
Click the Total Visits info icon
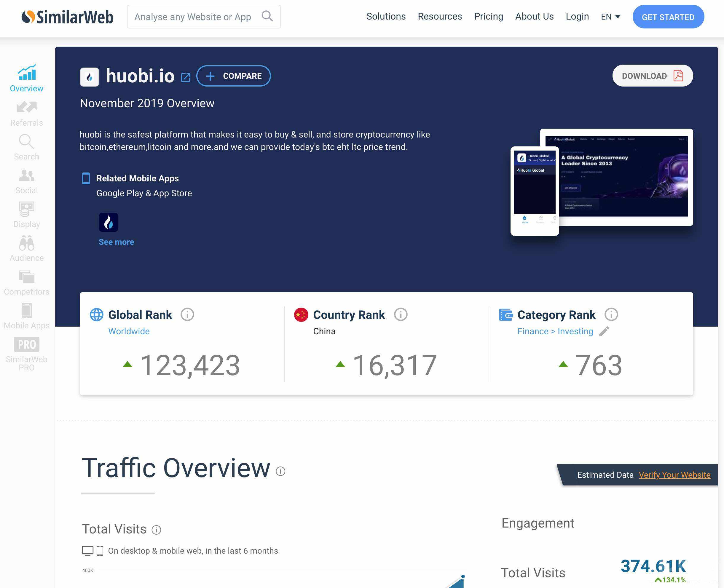point(156,530)
